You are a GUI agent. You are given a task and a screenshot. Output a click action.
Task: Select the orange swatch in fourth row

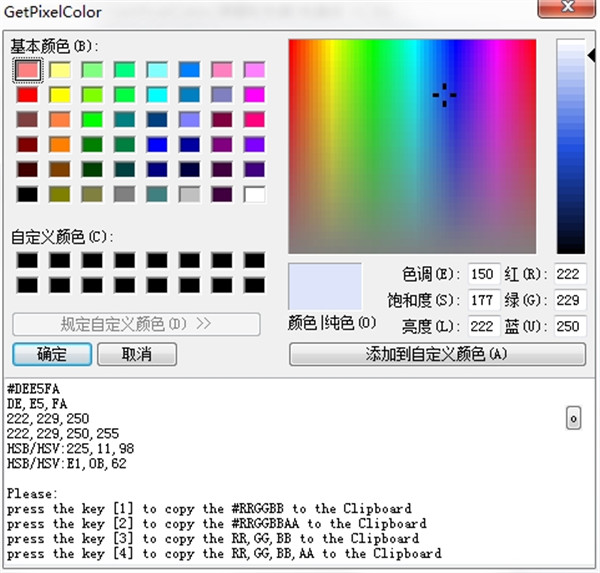click(60, 145)
